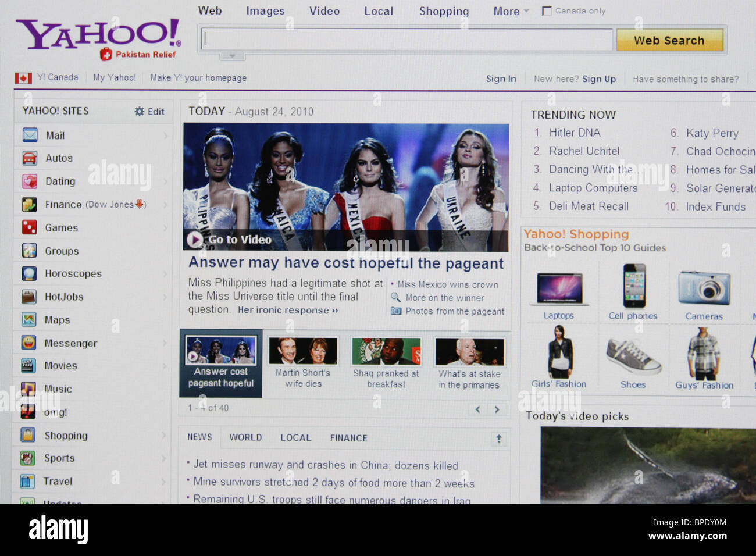
Task: Open the Travel suitcase icon
Action: pyautogui.click(x=27, y=481)
